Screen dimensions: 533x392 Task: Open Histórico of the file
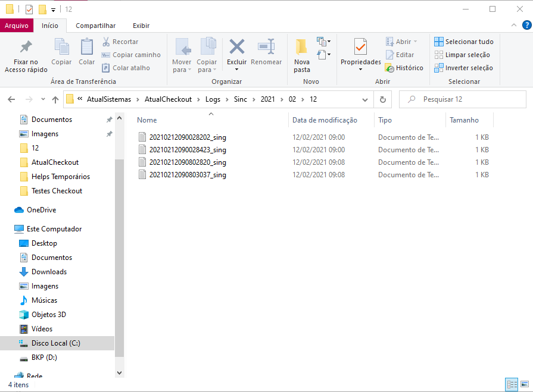pos(404,68)
